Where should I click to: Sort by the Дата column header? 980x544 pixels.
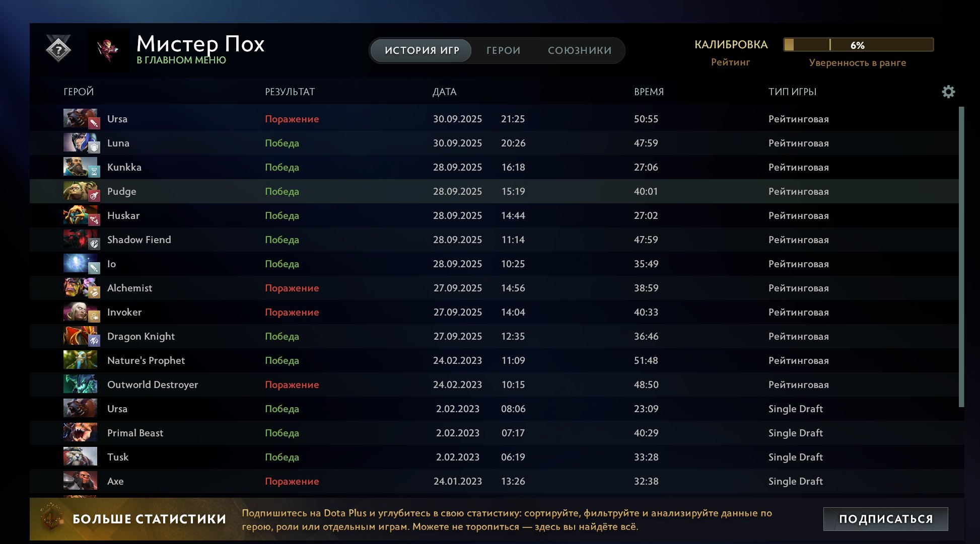click(x=444, y=92)
